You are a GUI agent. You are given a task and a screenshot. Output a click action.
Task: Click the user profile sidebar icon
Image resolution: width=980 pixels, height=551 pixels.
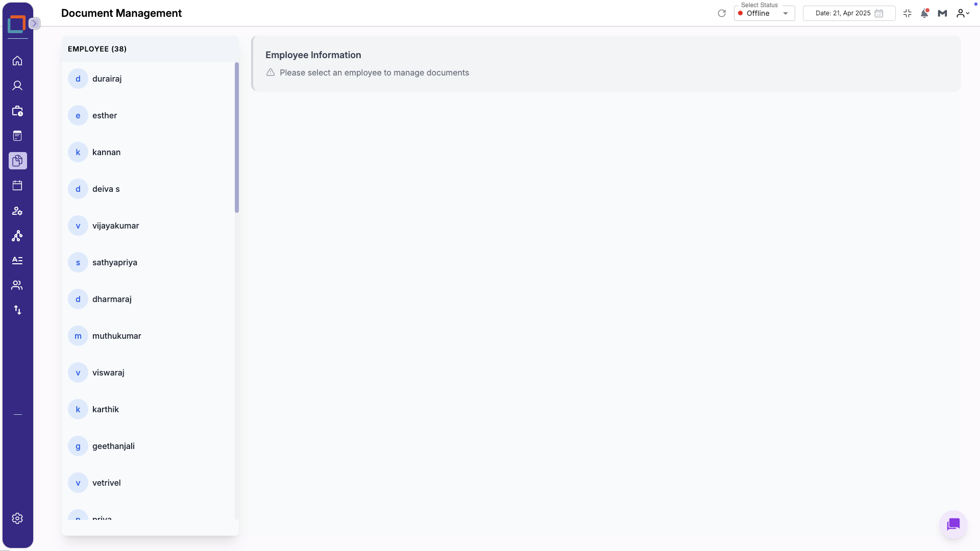(17, 86)
